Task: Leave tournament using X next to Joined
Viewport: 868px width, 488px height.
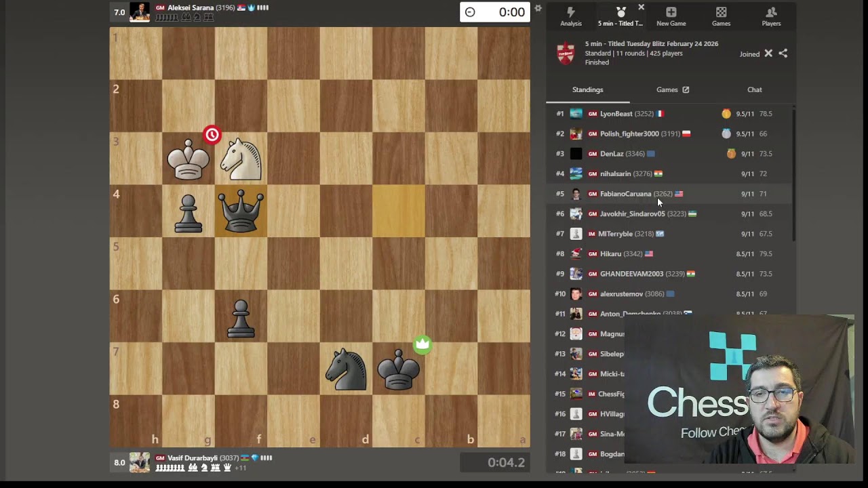Action: [x=768, y=54]
